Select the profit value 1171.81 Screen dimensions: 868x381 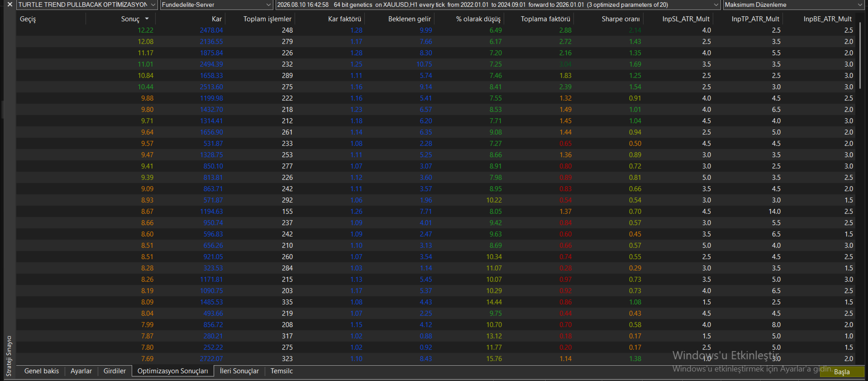click(211, 280)
